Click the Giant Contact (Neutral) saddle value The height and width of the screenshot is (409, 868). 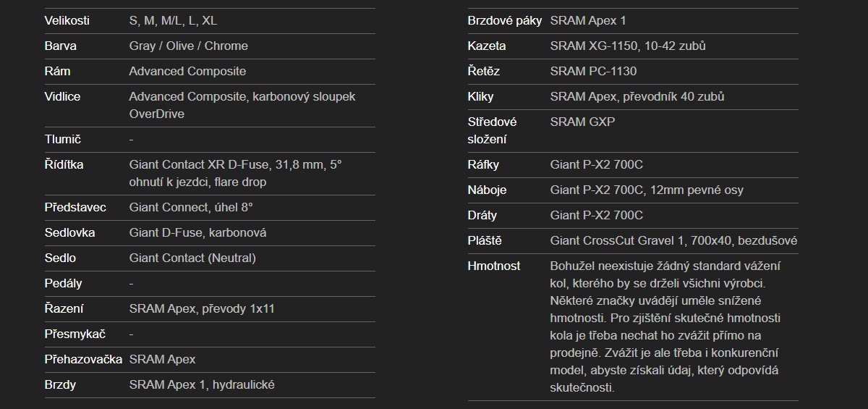coord(192,258)
